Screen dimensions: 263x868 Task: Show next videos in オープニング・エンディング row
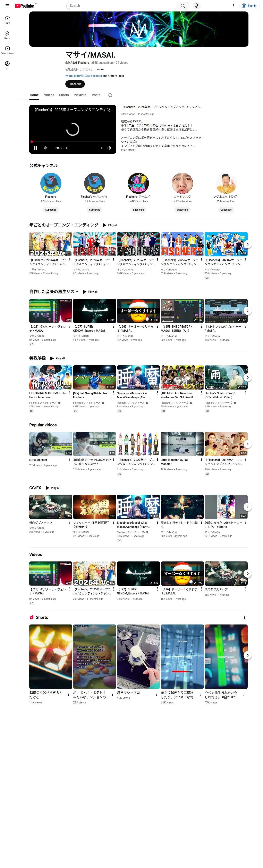(x=247, y=244)
